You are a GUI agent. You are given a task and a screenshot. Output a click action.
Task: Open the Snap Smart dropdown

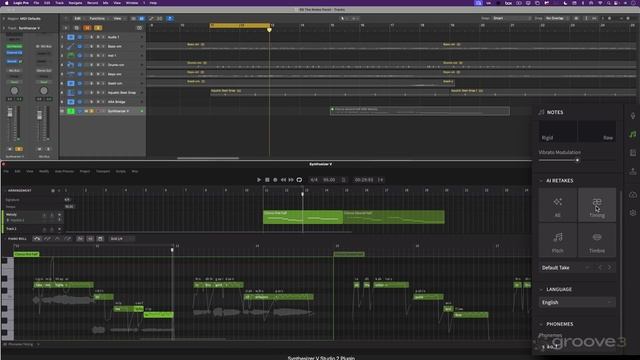[x=512, y=18]
